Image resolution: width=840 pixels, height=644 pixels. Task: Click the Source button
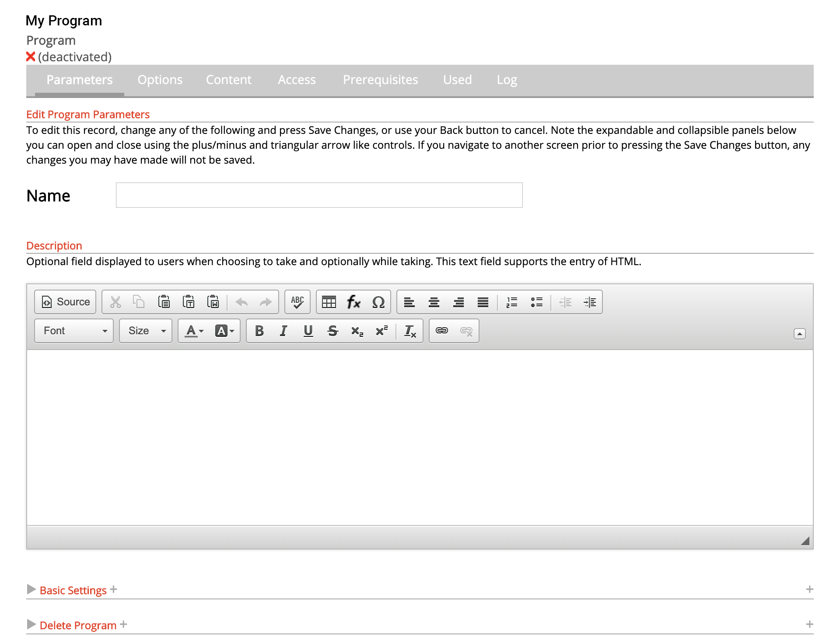[65, 302]
